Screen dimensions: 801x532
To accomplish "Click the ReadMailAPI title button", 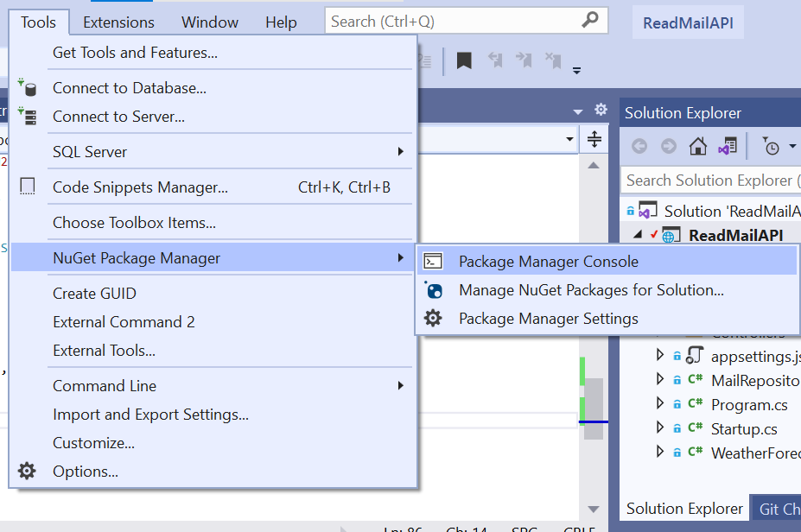I will click(688, 23).
